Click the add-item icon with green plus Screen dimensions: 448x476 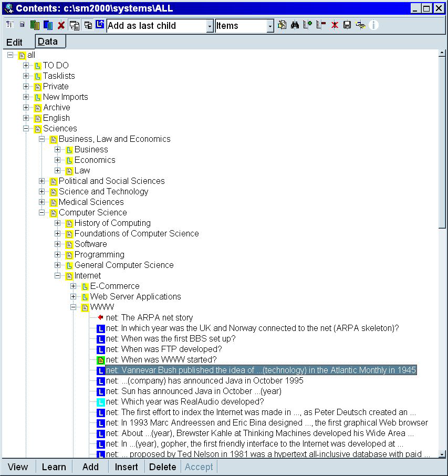(x=307, y=25)
